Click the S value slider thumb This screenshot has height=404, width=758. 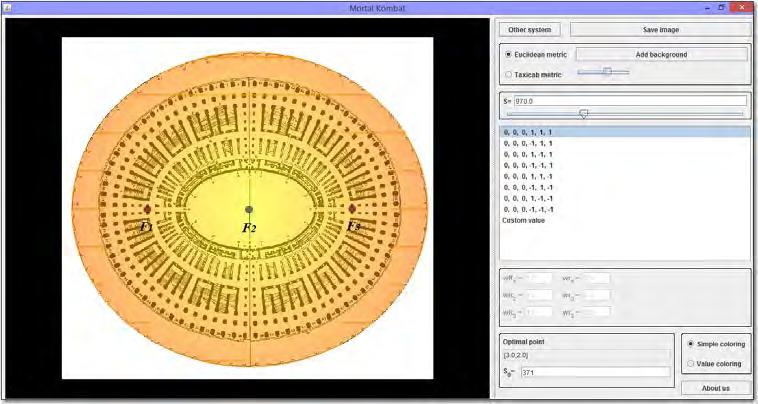click(x=583, y=114)
